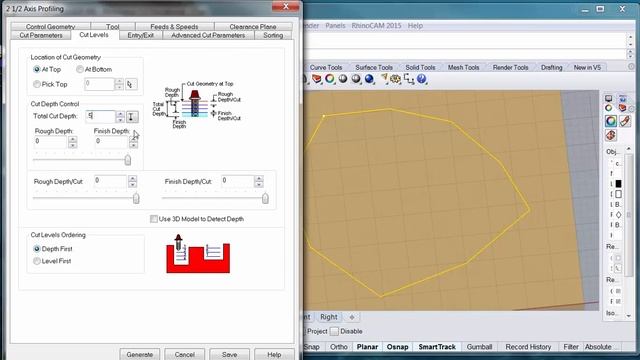Image resolution: width=640 pixels, height=360 pixels.
Task: Click the Finish Depth spinner arrows
Action: click(x=133, y=142)
